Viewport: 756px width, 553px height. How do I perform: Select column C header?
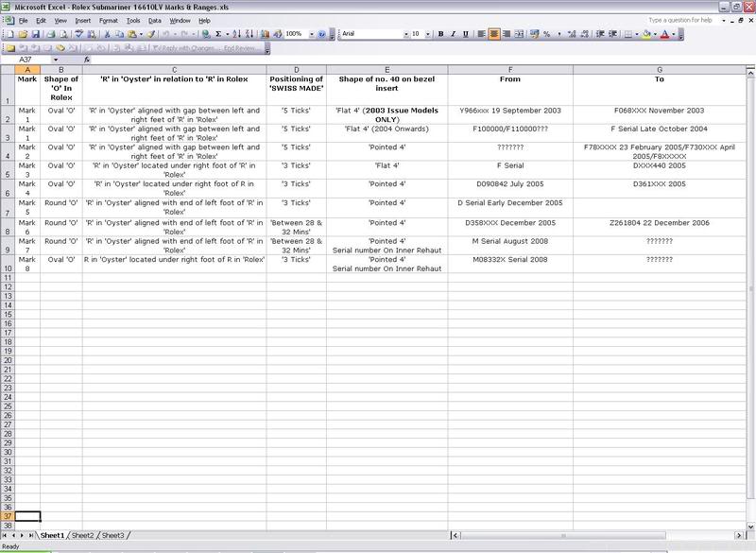pyautogui.click(x=174, y=69)
